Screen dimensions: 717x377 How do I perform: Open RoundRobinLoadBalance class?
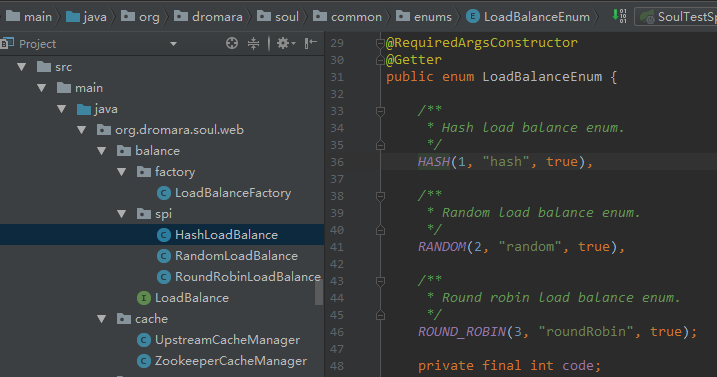[x=247, y=277]
